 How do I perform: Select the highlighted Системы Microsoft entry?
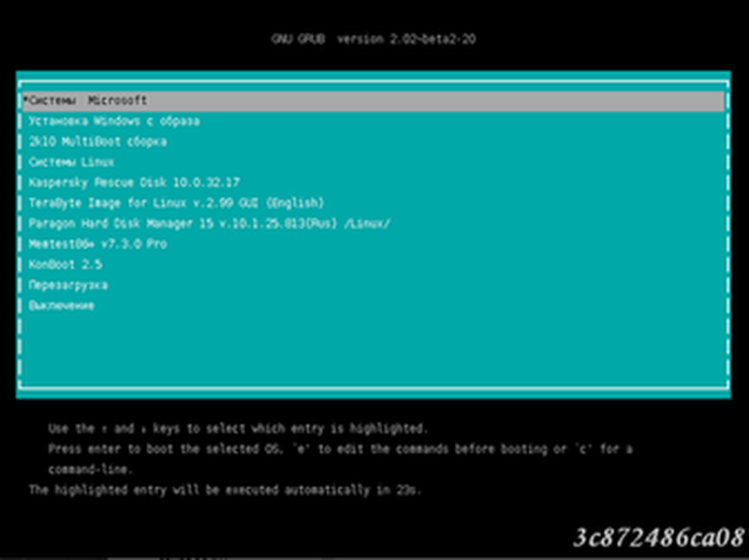point(373,101)
